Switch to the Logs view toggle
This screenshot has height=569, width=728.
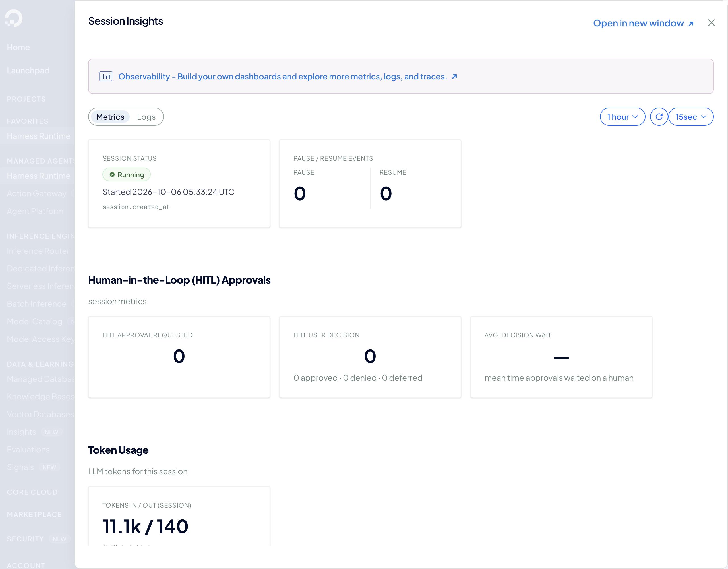[x=146, y=117]
